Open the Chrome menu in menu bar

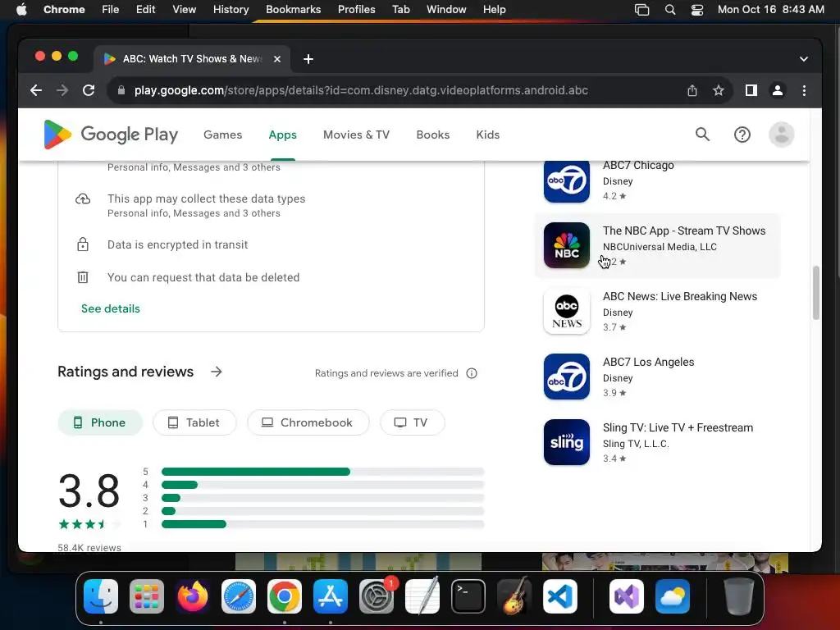click(64, 10)
